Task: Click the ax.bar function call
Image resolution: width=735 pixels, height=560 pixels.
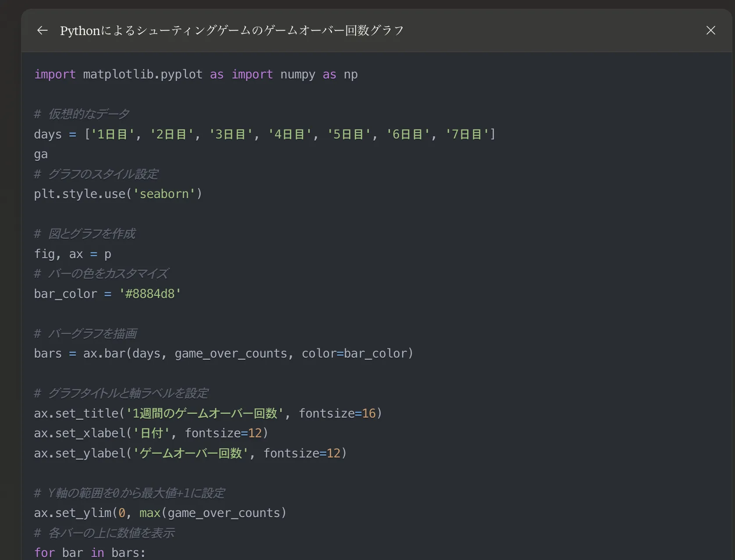Action: tap(248, 353)
